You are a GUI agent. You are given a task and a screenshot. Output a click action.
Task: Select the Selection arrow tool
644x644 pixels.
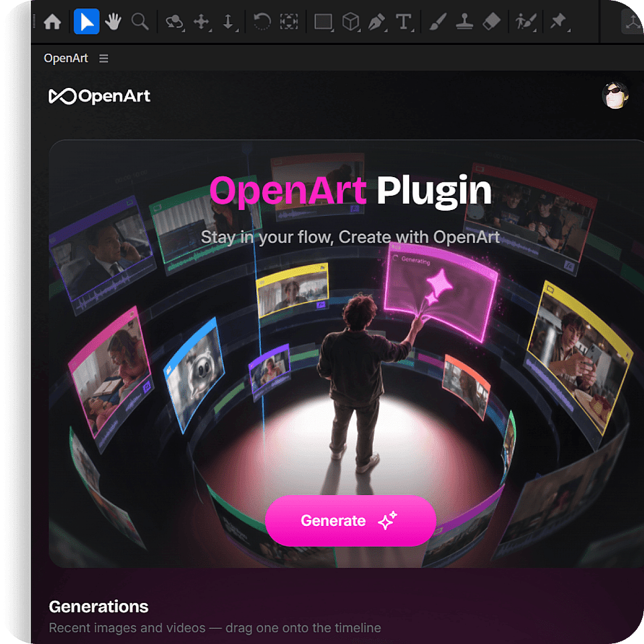click(87, 21)
